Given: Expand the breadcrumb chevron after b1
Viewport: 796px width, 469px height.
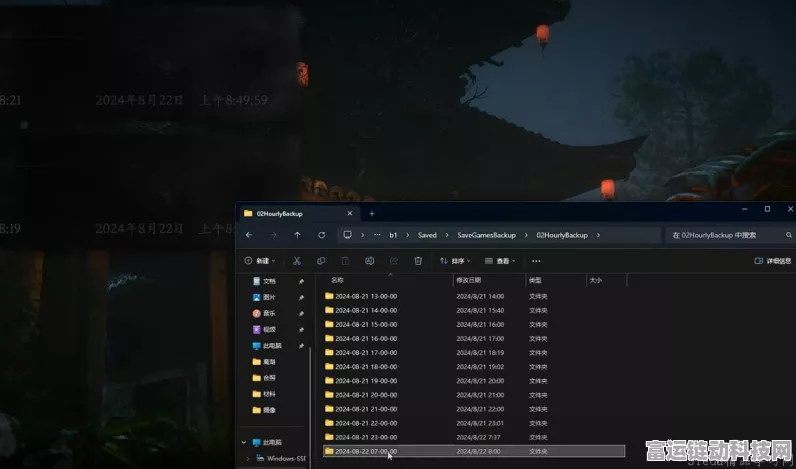Looking at the screenshot, I should click(x=407, y=235).
